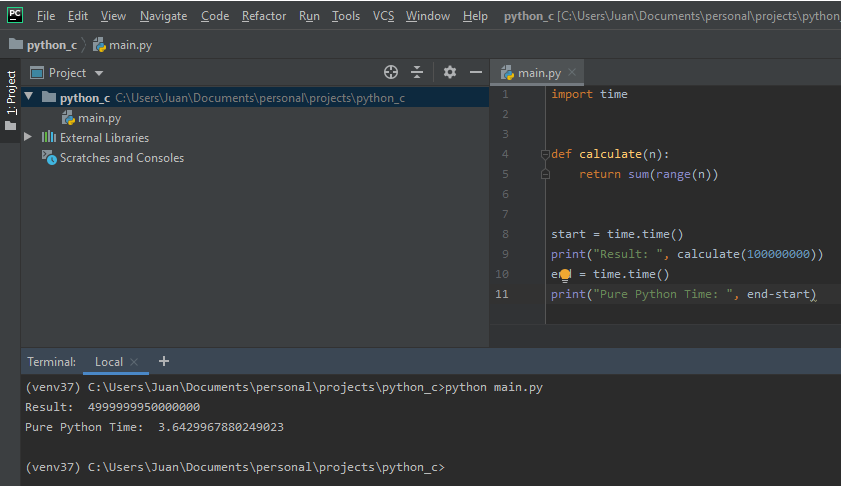Click the 'calculate' function name on line 4
This screenshot has width=841, height=486.
tap(610, 154)
